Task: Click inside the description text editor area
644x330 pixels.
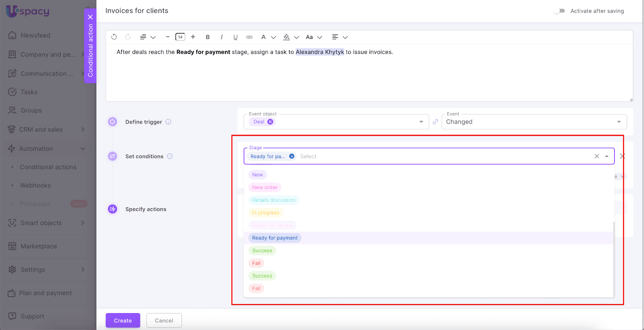Action: tap(368, 76)
